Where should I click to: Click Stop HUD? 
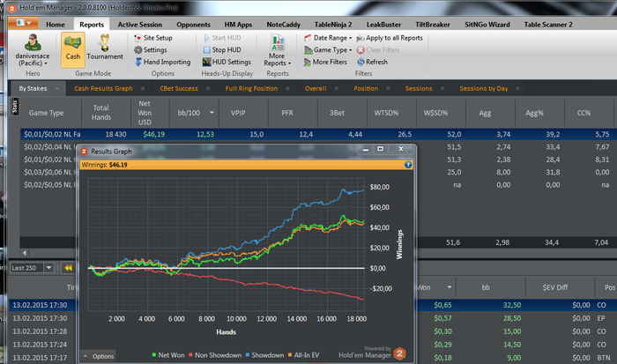[x=222, y=50]
